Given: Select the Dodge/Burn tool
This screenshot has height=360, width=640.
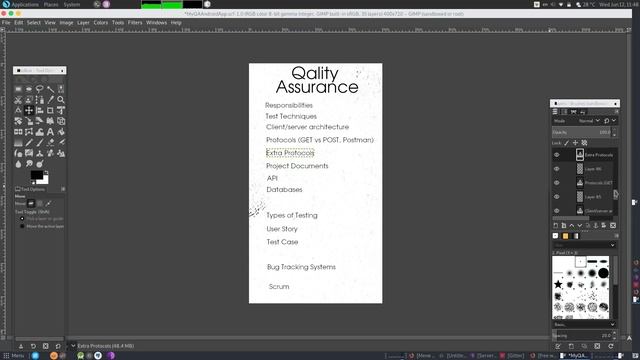Looking at the screenshot, I should click(x=40, y=164).
